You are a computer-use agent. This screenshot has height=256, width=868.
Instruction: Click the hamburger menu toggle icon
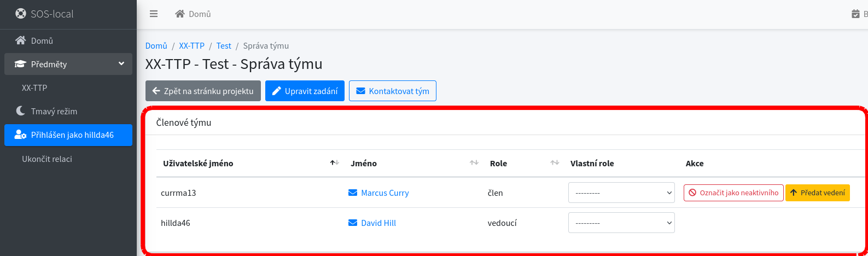pos(154,14)
